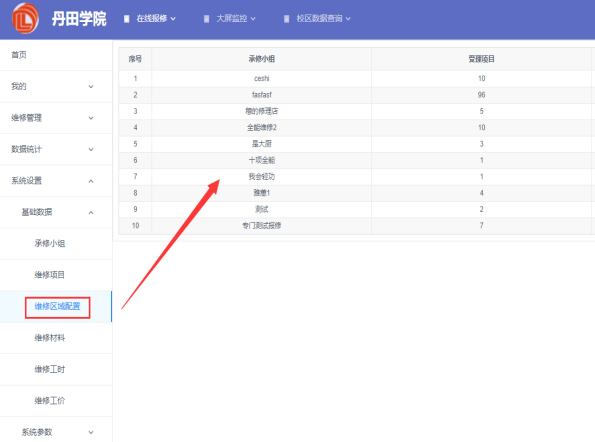Expand the 我的 sidebar section
595x442 pixels.
[x=56, y=87]
